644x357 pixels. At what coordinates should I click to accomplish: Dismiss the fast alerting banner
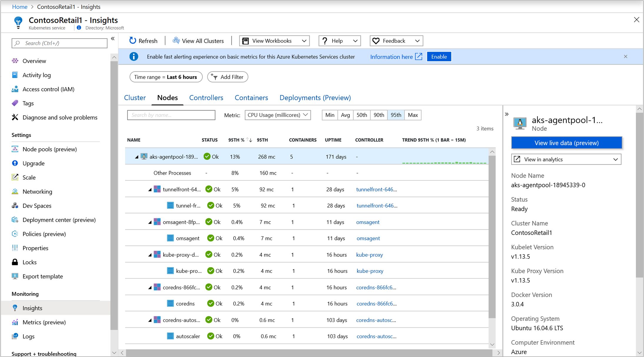pos(625,57)
